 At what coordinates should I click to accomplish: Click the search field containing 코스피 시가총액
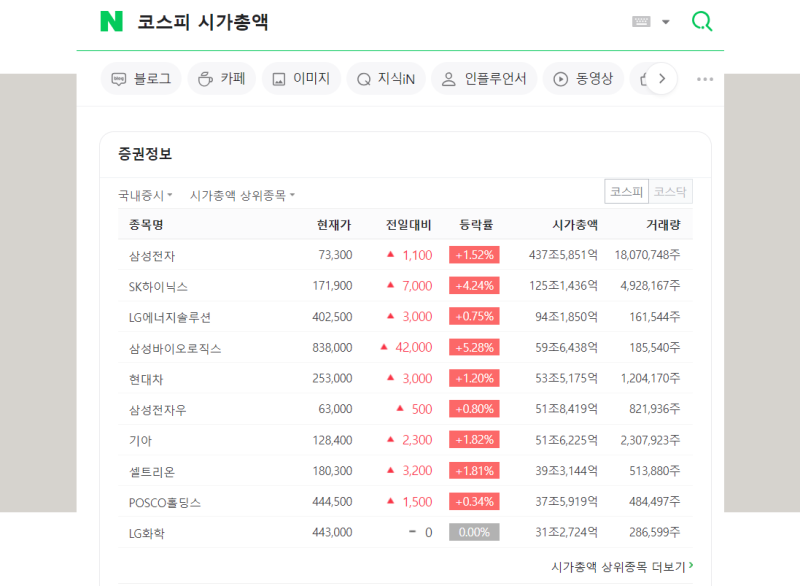pos(203,22)
